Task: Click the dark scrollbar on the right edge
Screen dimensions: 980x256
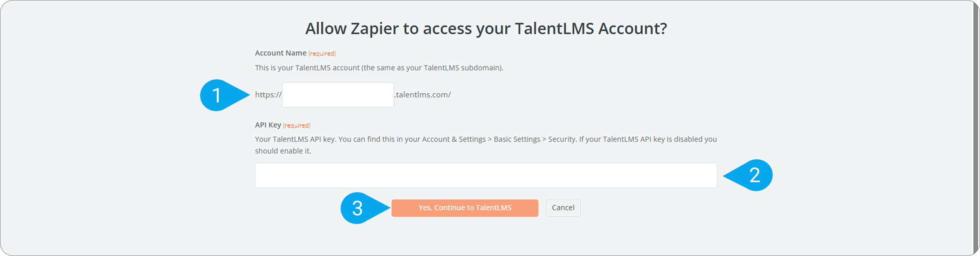Action: 976,128
